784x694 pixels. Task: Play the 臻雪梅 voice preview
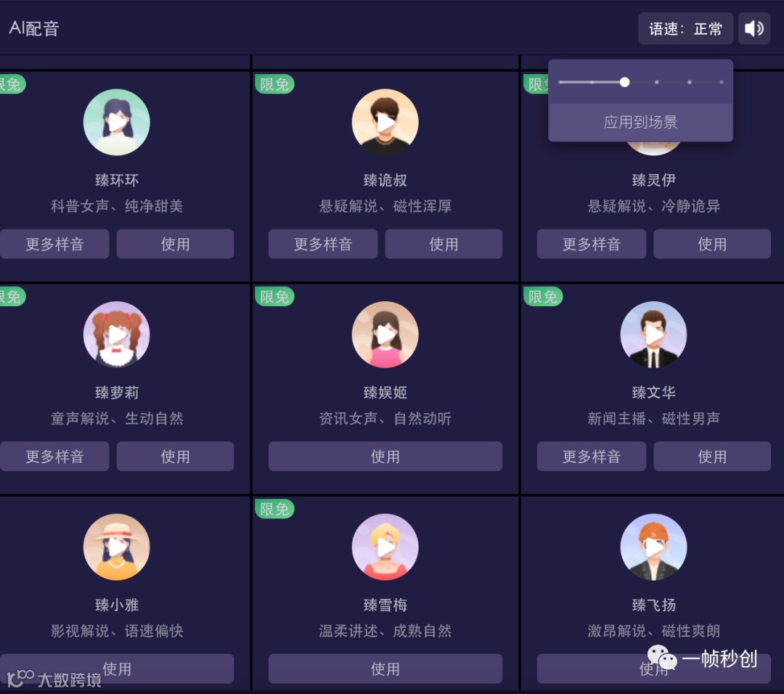tap(385, 547)
